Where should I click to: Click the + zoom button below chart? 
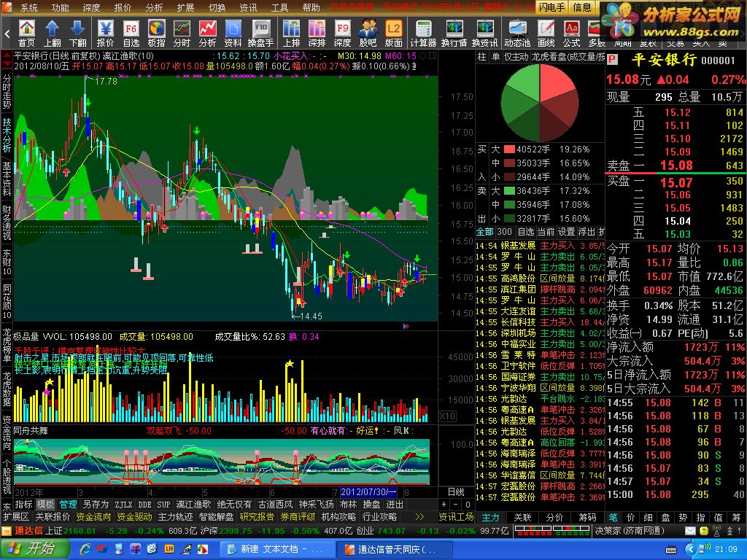444,505
